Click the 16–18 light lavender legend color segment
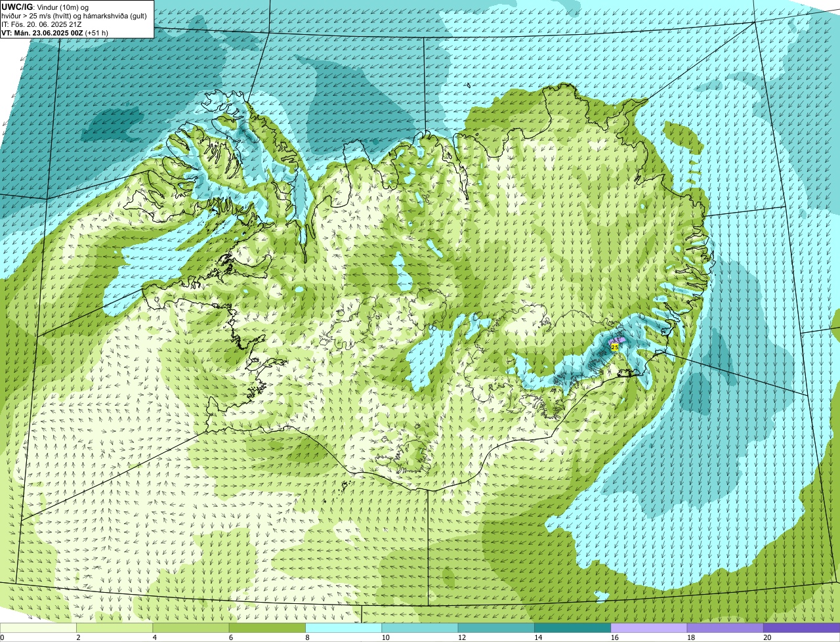 (x=649, y=628)
